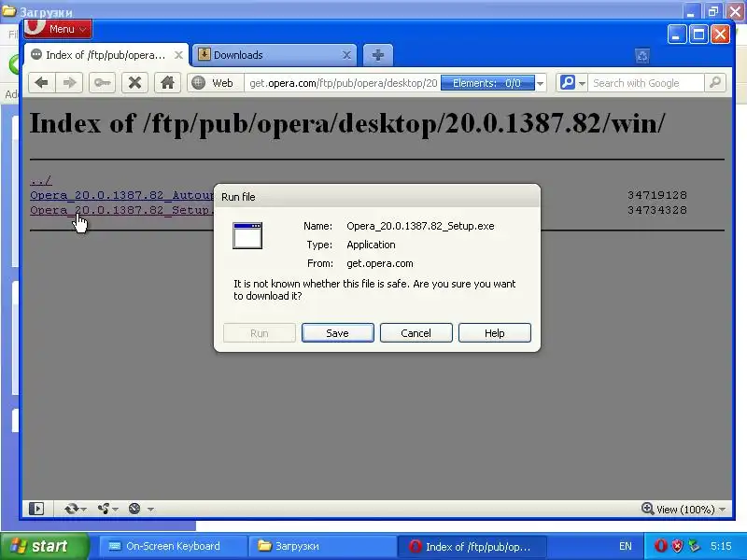Open the closed tabs trash icon
This screenshot has height=560, width=747.
642,56
